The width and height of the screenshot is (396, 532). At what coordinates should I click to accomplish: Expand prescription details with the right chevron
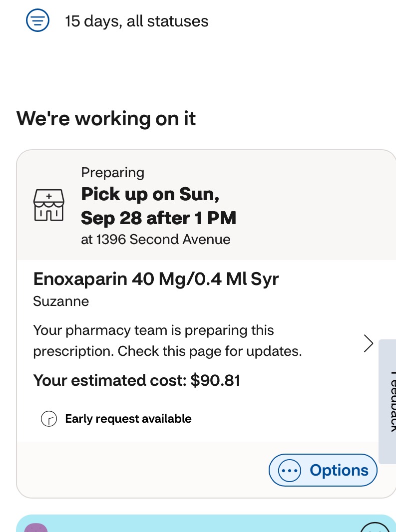pos(369,343)
